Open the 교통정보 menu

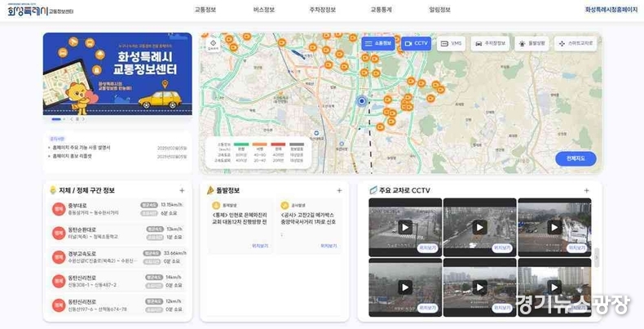click(x=205, y=10)
